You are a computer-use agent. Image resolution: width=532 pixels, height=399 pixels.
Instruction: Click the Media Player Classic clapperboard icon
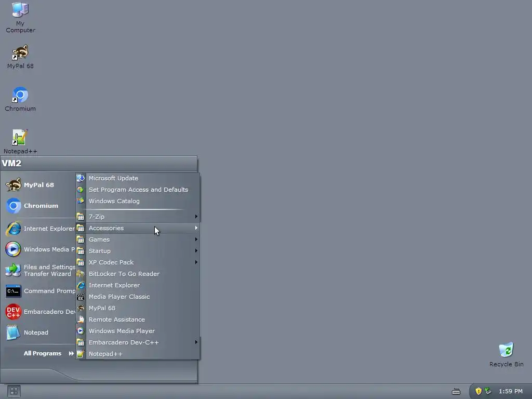click(x=81, y=297)
